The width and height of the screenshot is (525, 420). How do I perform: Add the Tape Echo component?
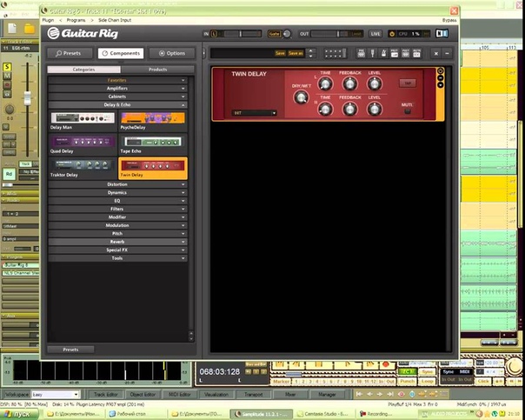[x=153, y=145]
